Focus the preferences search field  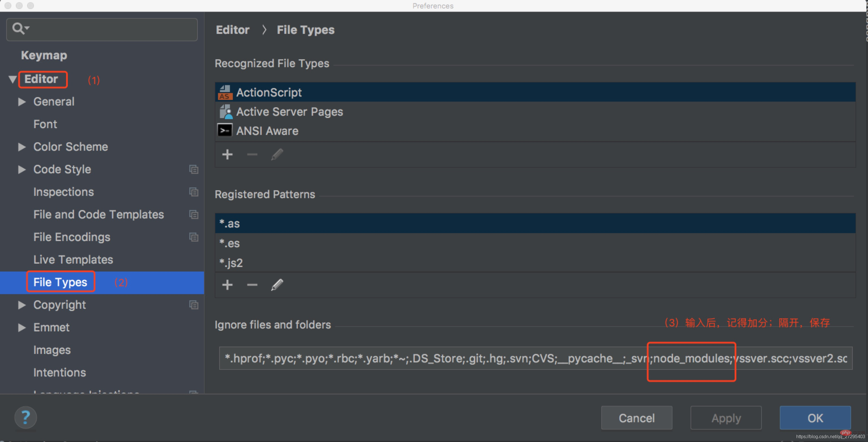click(102, 30)
